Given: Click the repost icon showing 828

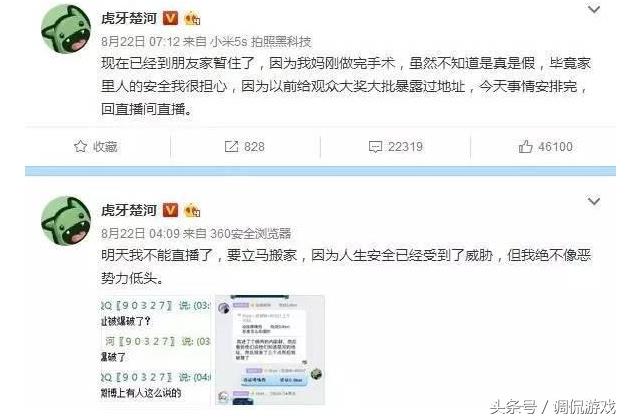Looking at the screenshot, I should (x=231, y=147).
